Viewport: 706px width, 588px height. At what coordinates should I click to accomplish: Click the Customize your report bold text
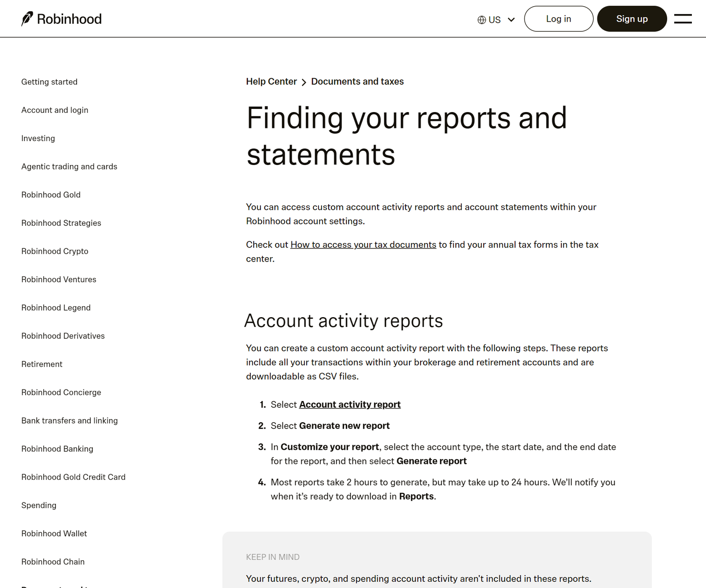[x=330, y=447]
